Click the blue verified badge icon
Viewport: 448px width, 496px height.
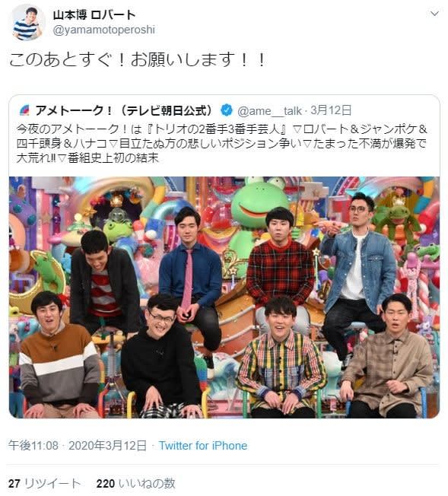coord(226,110)
